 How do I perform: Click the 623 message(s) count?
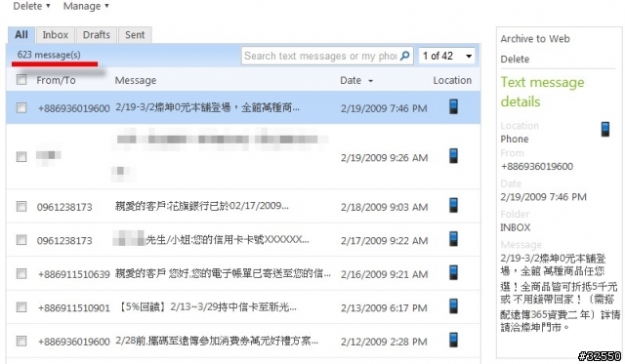(49, 55)
